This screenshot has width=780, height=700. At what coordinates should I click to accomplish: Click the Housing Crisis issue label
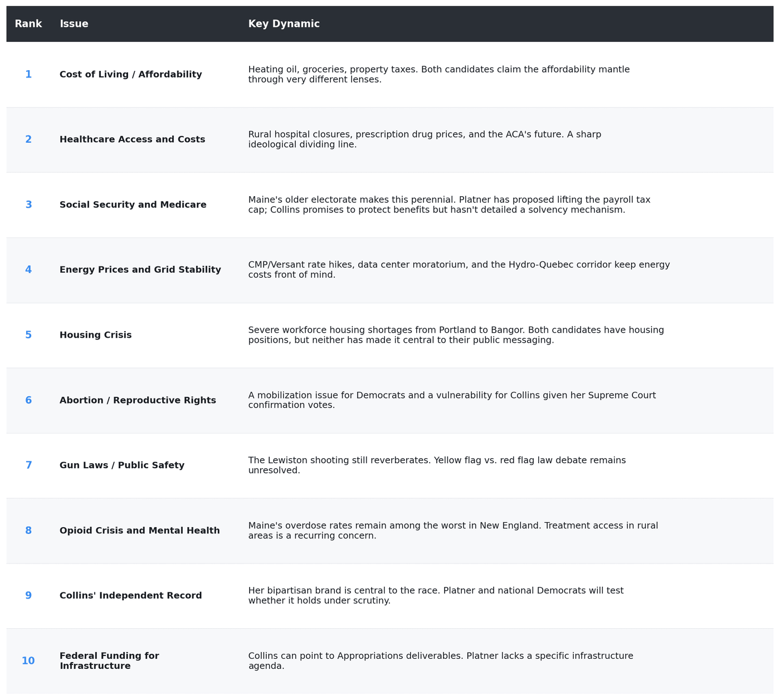96,335
